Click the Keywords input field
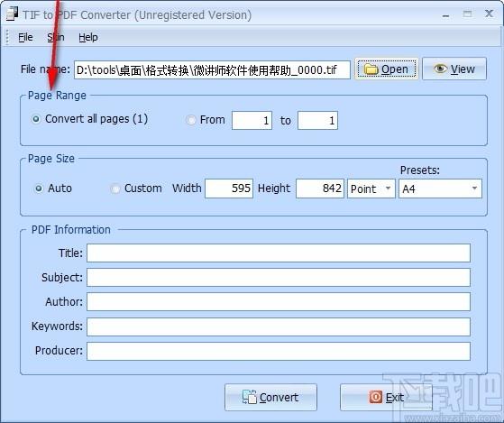This screenshot has height=423, width=504. coord(279,326)
